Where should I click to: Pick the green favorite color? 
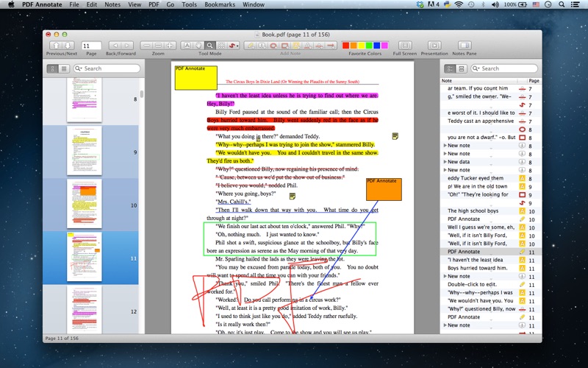click(369, 46)
